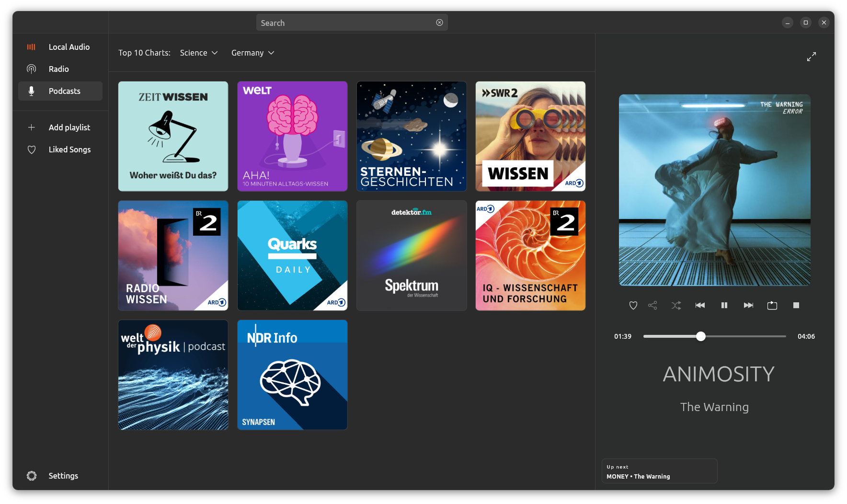
Task: Click the Liked Songs heart icon
Action: 31,149
